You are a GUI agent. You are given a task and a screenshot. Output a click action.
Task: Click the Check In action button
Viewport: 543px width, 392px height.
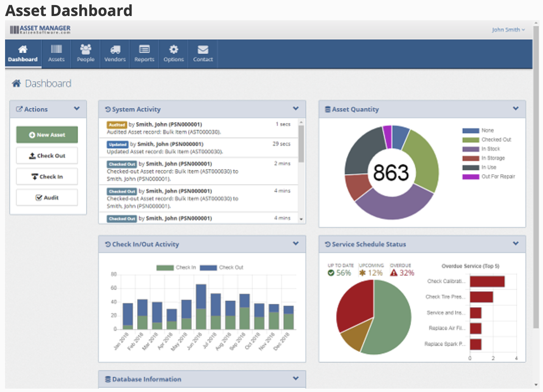coord(47,177)
